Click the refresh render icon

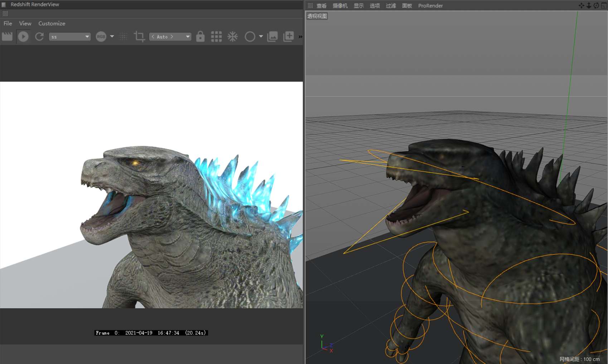[x=39, y=36]
